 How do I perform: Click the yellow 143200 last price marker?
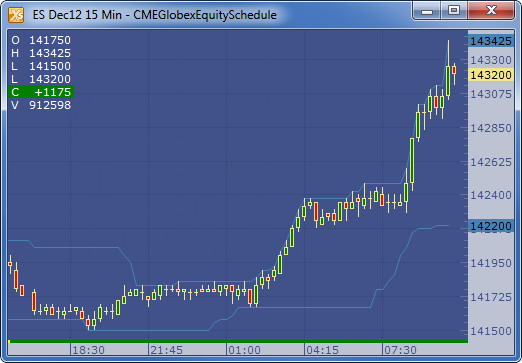(491, 75)
